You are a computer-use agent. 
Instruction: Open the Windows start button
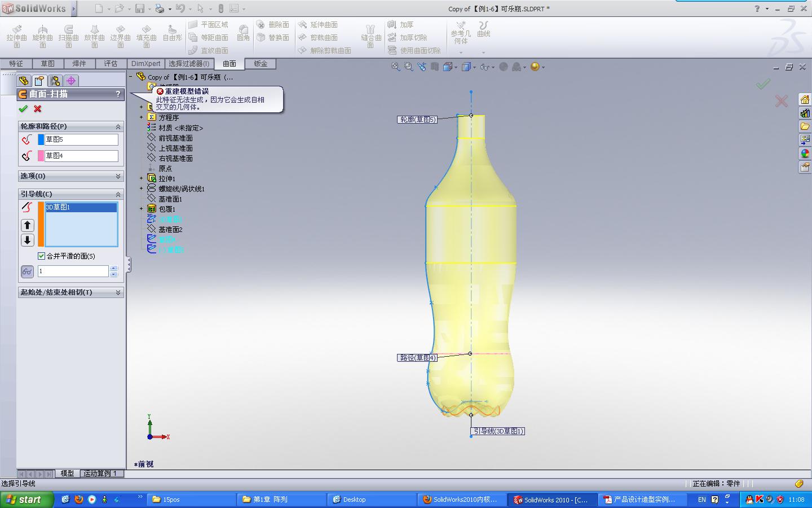(x=27, y=500)
